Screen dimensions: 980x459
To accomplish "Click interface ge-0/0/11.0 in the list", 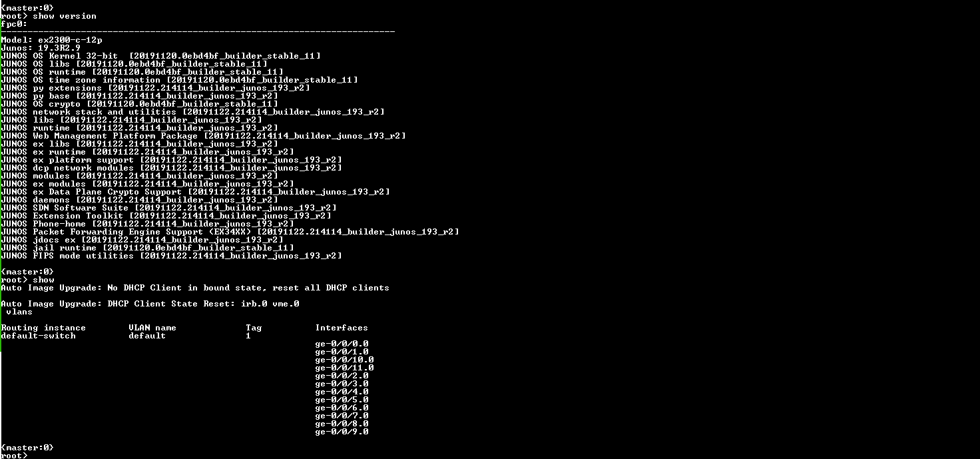I will (x=344, y=368).
